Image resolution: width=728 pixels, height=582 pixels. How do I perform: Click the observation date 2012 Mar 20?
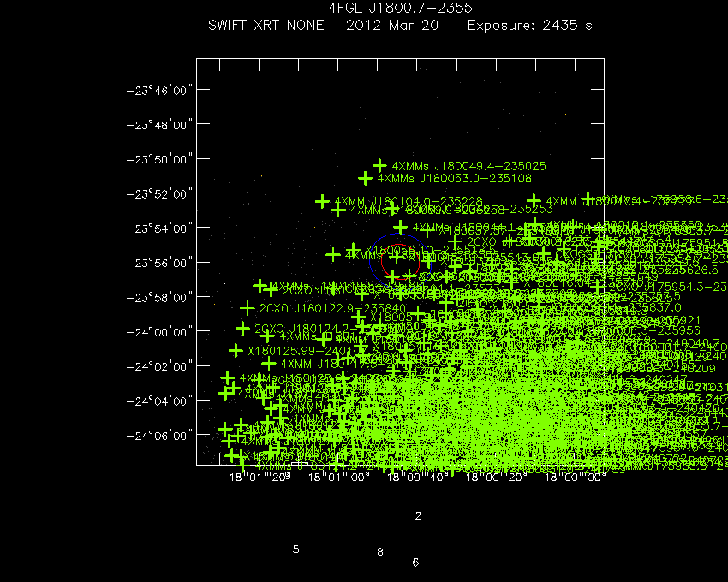392,25
